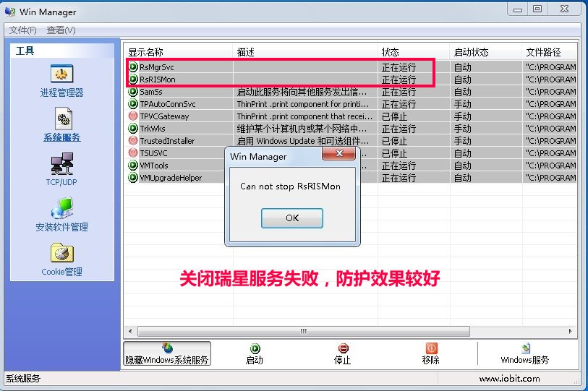Select the RsRISMon service name
The width and height of the screenshot is (588, 391).
[158, 80]
